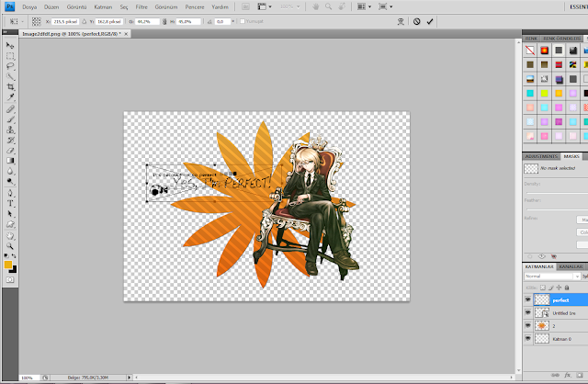Select the Healing Brush tool

coord(10,109)
